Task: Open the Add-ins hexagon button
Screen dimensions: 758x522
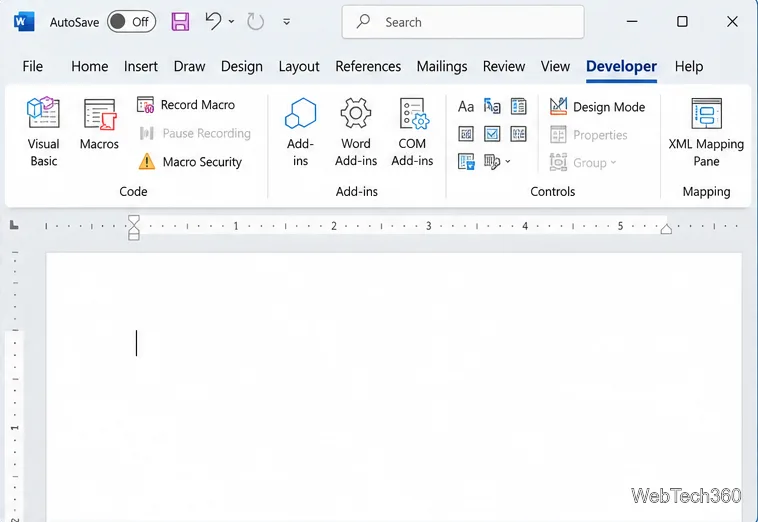Action: (300, 131)
